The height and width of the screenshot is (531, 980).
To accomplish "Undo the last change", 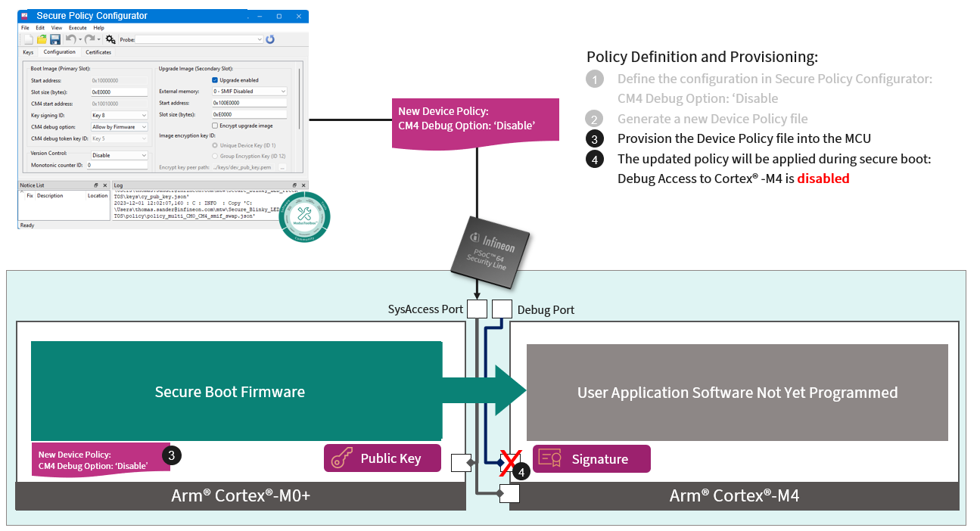I will (70, 39).
